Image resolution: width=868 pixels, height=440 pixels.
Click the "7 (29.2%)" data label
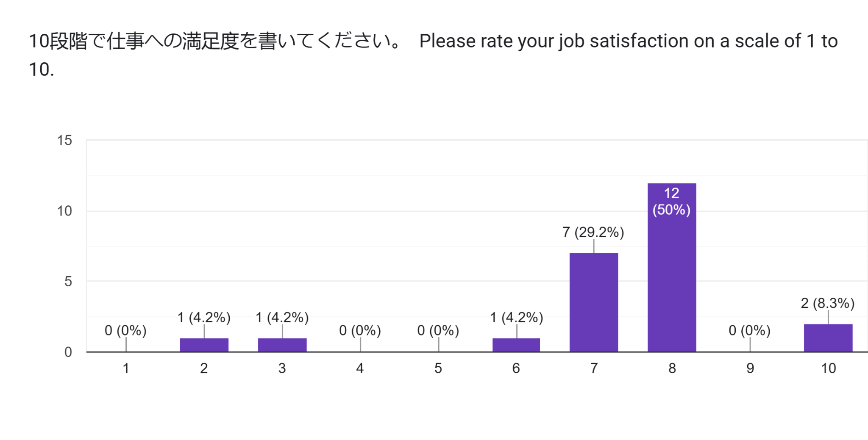(x=593, y=232)
